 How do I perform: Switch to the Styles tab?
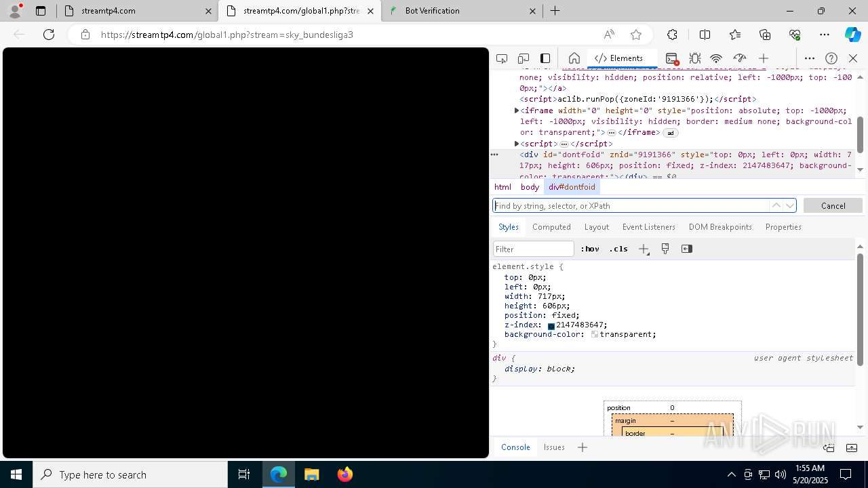[x=508, y=227]
